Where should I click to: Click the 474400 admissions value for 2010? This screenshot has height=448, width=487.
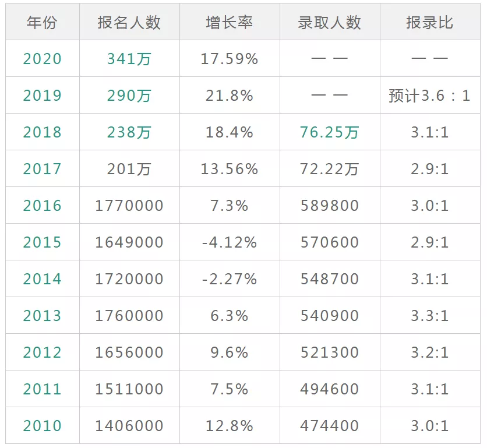coord(329,425)
